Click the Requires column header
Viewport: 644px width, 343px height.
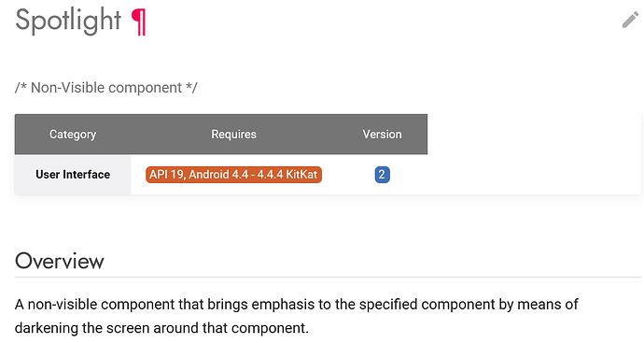(233, 135)
